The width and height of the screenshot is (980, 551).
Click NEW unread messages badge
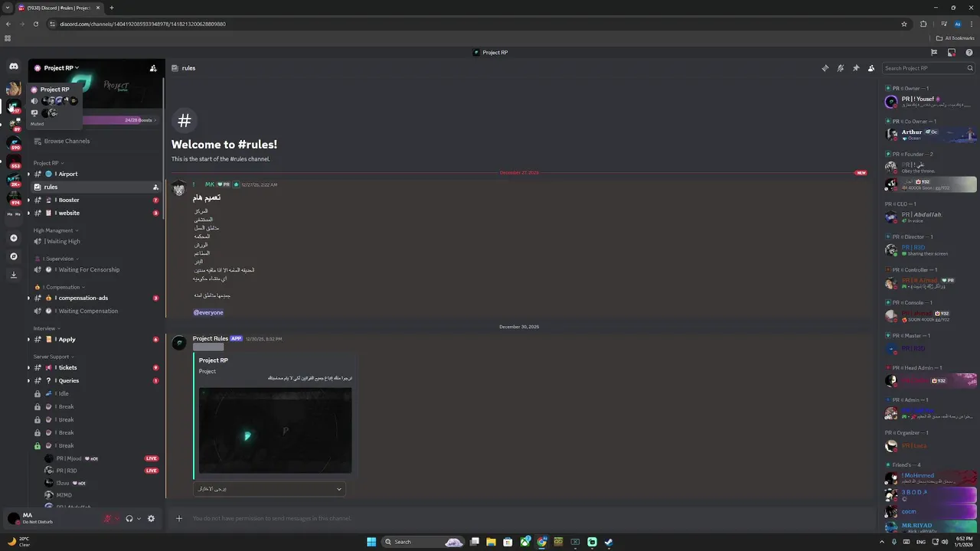(x=861, y=173)
